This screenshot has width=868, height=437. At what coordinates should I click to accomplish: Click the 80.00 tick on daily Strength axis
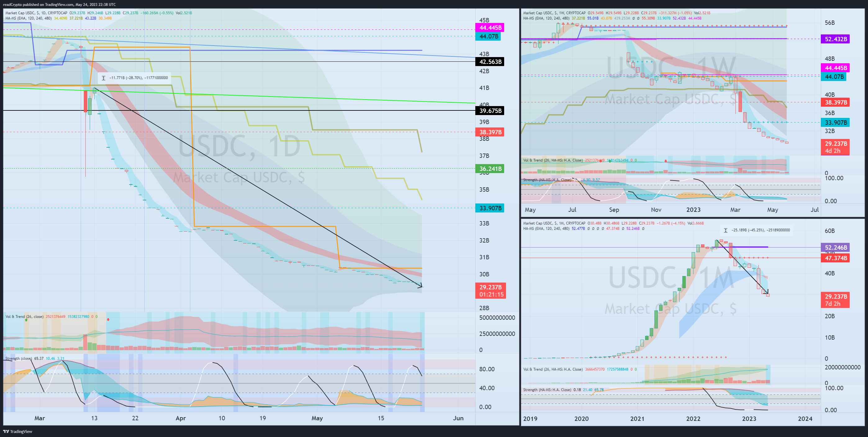[x=487, y=369]
